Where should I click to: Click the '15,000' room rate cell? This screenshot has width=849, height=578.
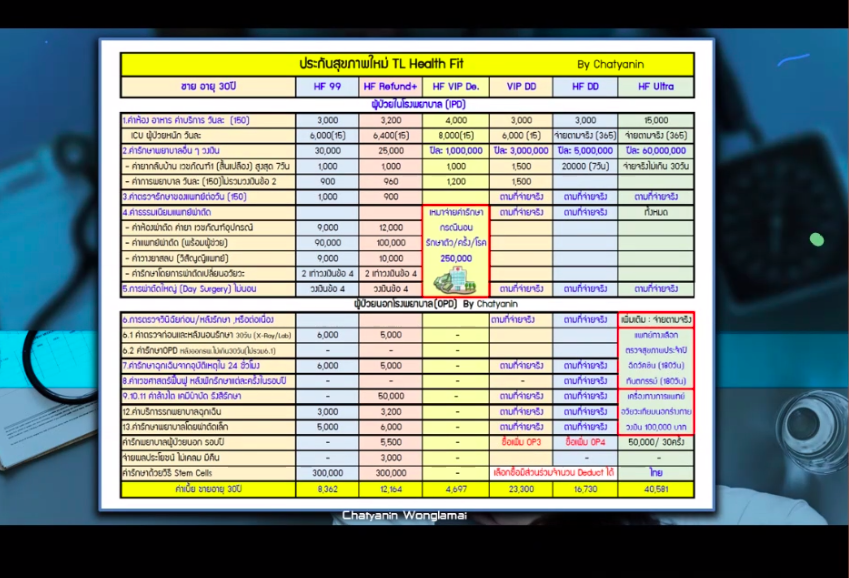click(x=656, y=120)
